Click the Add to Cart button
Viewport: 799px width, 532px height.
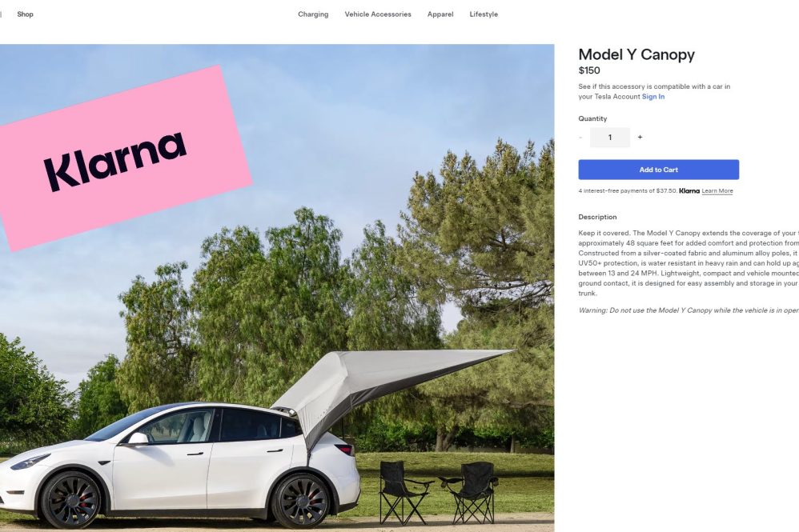click(658, 170)
